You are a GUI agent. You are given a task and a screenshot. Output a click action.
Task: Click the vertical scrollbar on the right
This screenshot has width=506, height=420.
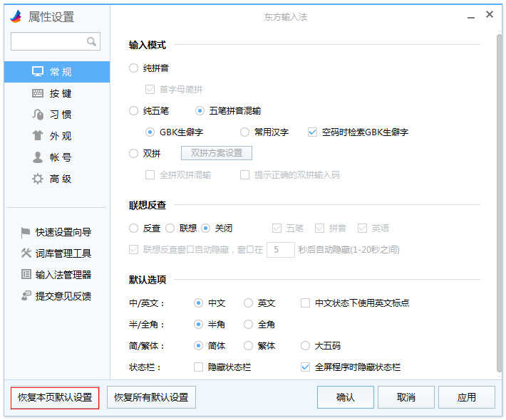(499, 203)
